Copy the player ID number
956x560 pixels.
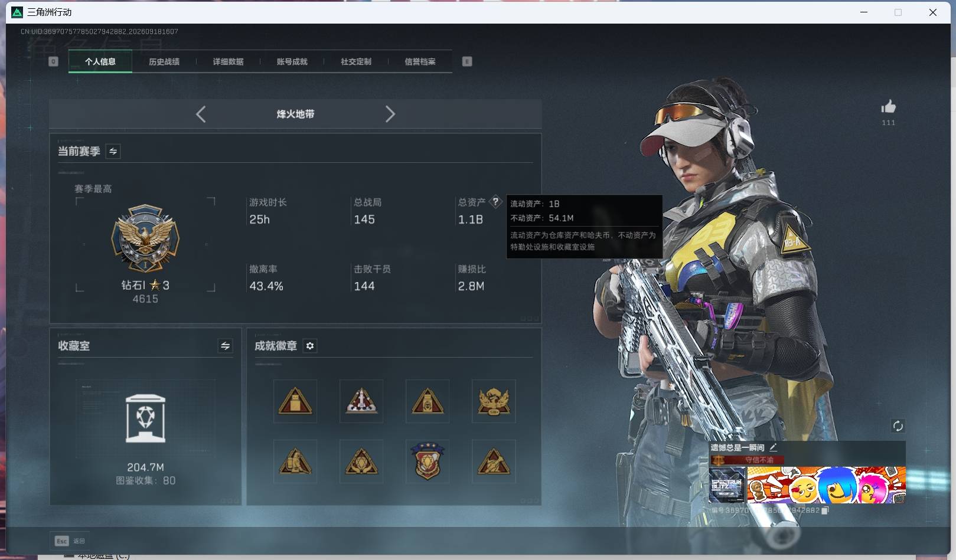point(825,510)
